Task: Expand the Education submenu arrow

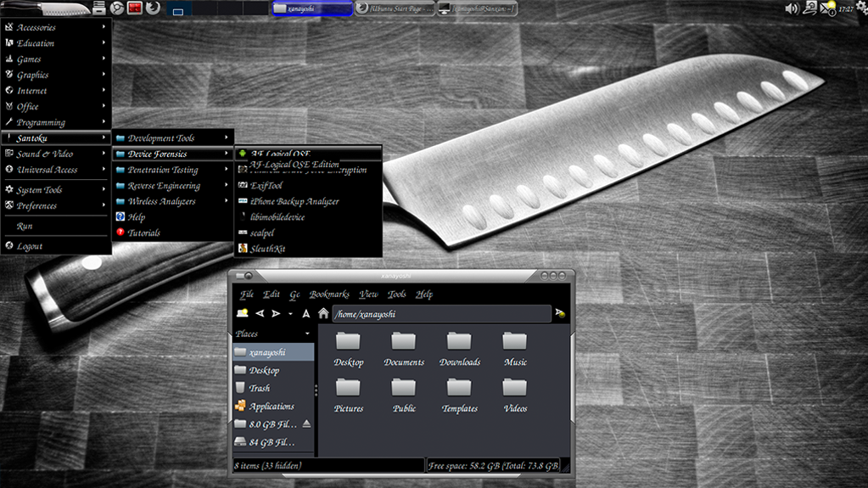Action: click(x=104, y=42)
